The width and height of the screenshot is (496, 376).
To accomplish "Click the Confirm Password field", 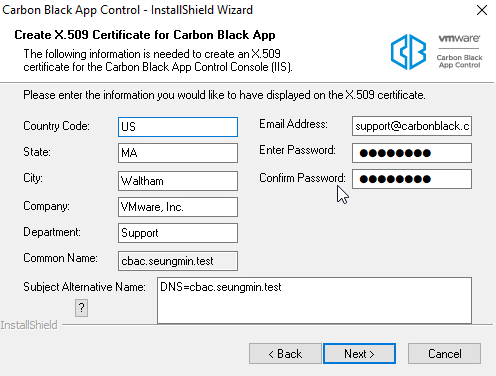I will (412, 179).
